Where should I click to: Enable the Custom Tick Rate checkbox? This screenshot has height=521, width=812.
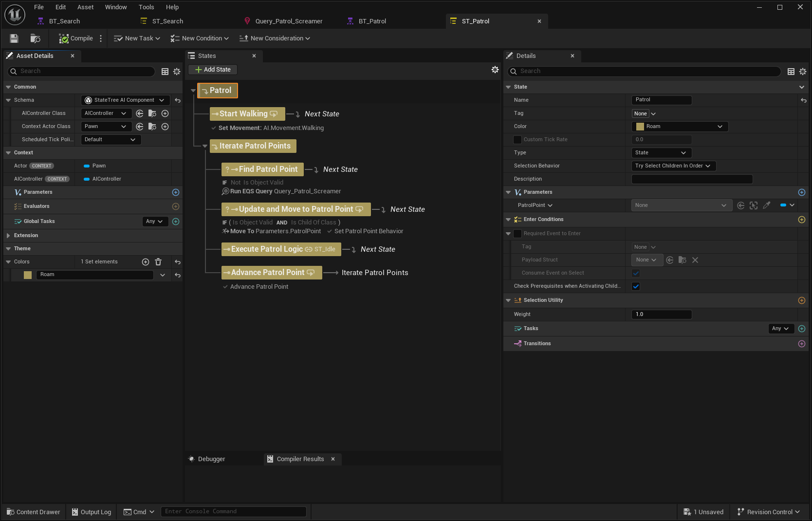pyautogui.click(x=517, y=140)
